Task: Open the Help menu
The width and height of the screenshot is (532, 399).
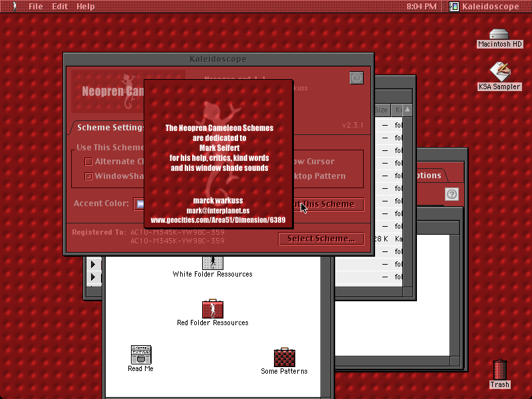Action: [x=86, y=6]
